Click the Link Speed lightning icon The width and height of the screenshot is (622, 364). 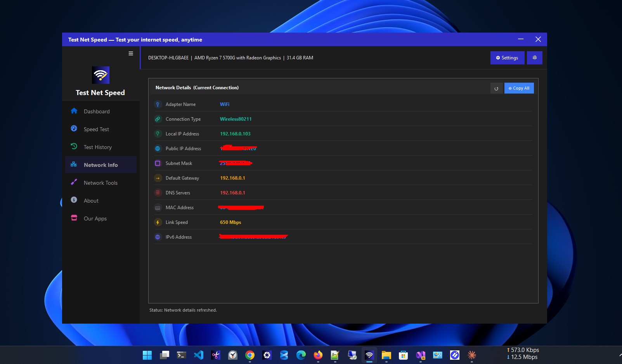(158, 222)
